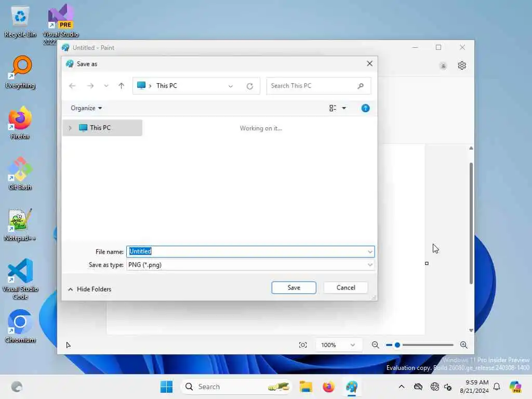Open the File name history dropdown
The height and width of the screenshot is (399, 532).
(370, 251)
